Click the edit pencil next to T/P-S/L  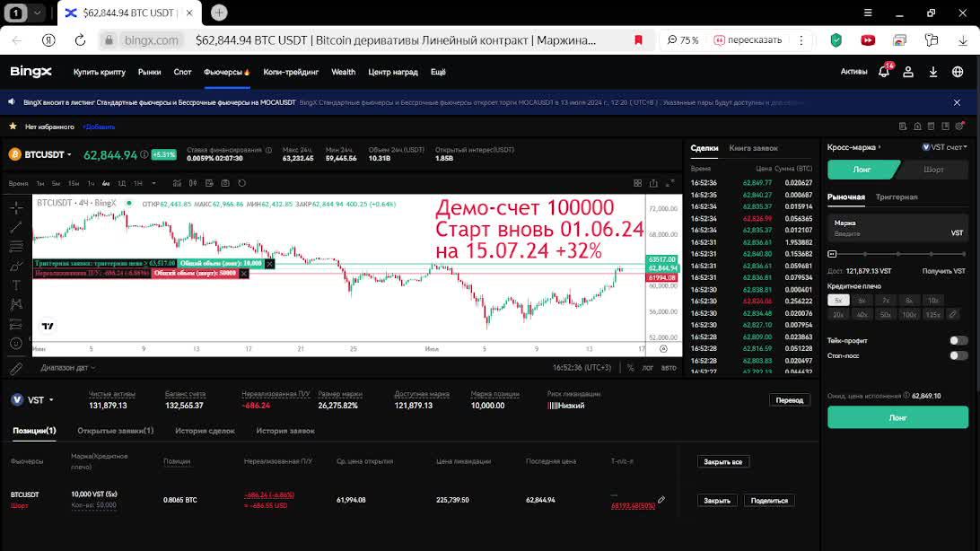click(661, 500)
